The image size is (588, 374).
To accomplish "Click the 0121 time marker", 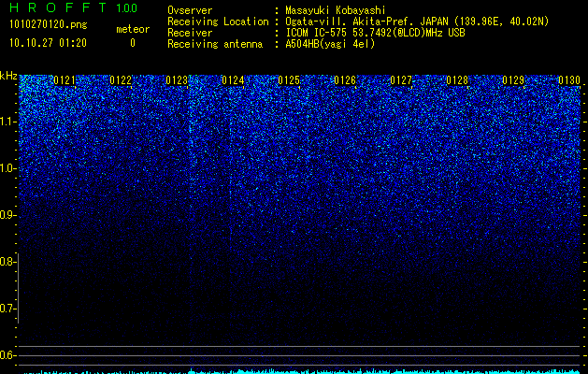I will click(65, 80).
